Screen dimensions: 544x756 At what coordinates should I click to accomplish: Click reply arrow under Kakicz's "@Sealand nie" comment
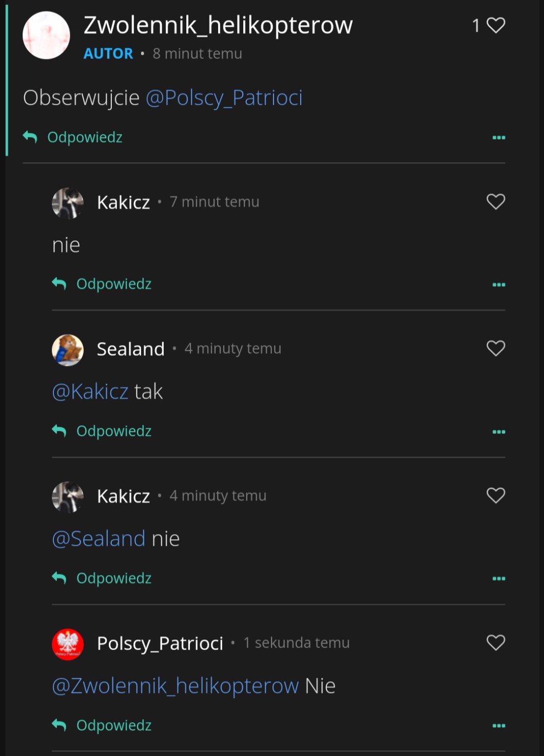60,578
